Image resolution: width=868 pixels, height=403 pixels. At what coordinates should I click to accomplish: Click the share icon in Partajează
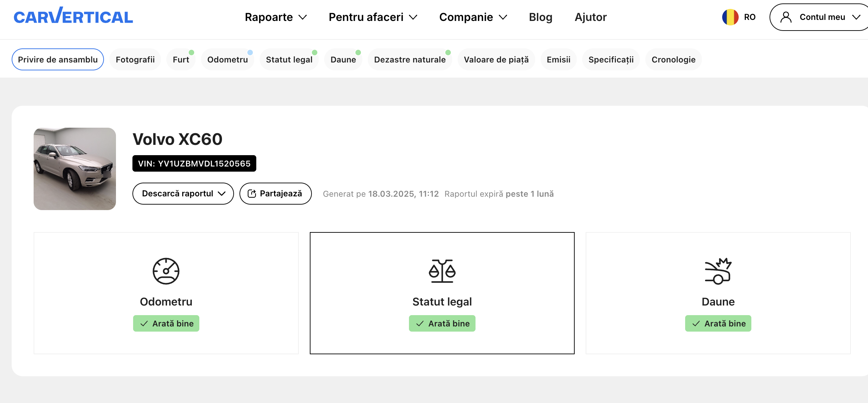252,194
